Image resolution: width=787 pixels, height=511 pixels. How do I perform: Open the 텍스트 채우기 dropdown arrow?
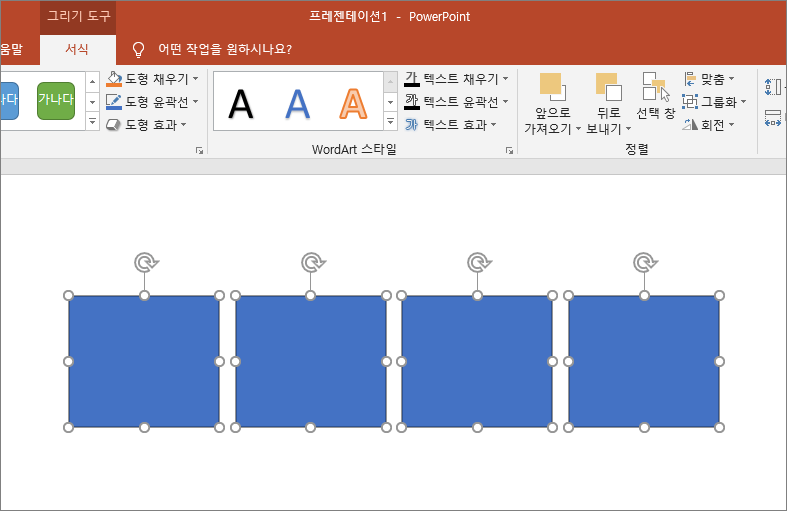[x=505, y=79]
